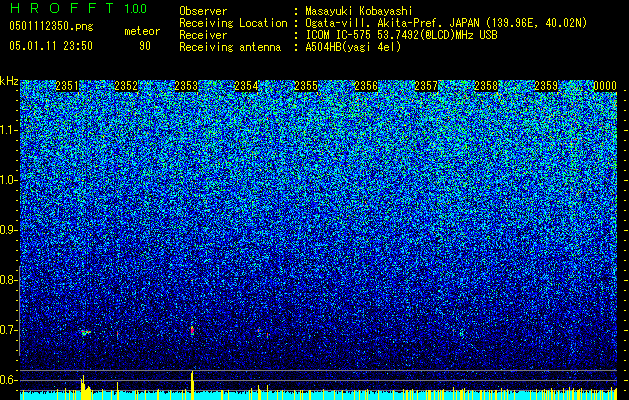Screen dimensions: 629x400
Task: Click the kHz axis unit label
Action: [x=9, y=81]
